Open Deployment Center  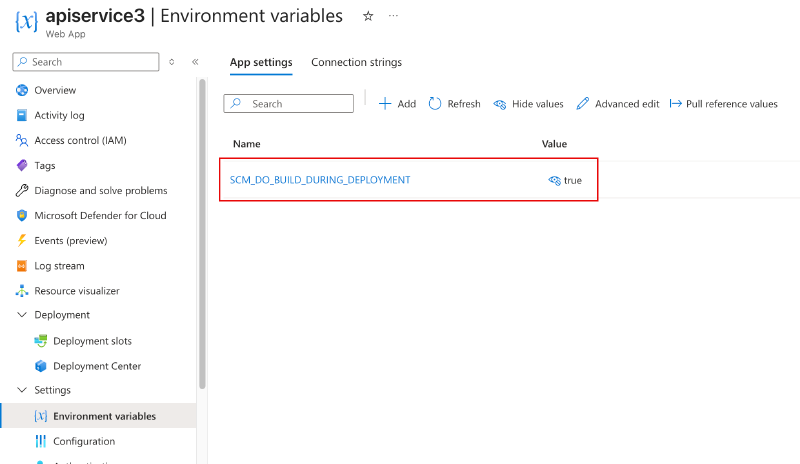[97, 366]
